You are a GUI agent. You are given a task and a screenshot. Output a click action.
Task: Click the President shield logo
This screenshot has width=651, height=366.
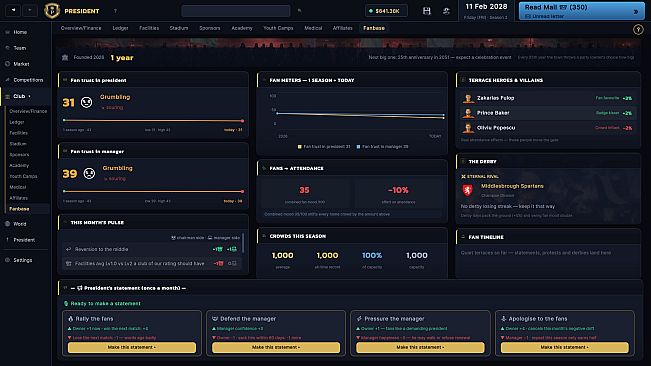52,10
